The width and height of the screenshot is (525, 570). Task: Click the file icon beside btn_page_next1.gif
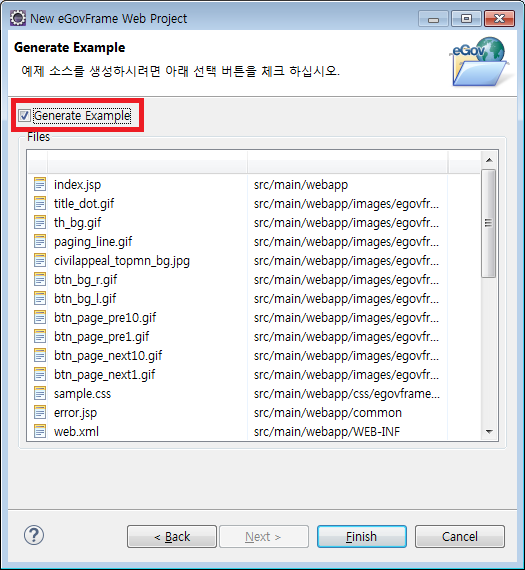coord(40,374)
